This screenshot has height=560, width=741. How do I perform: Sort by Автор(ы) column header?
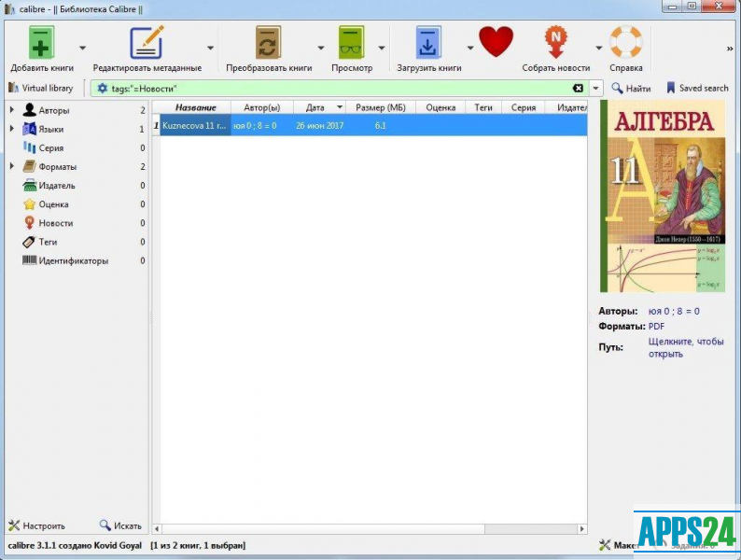[x=262, y=107]
